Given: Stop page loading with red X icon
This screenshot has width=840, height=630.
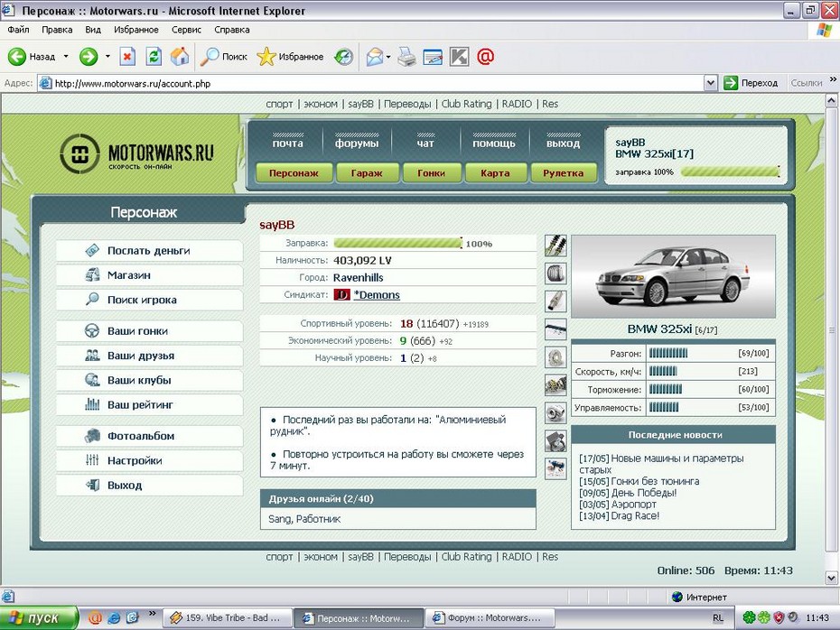Looking at the screenshot, I should tap(127, 57).
